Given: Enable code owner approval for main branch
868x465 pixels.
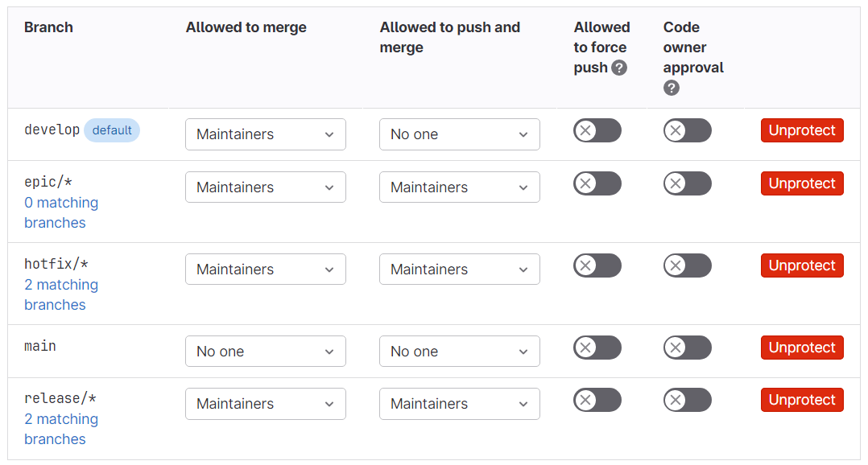Looking at the screenshot, I should (x=688, y=348).
